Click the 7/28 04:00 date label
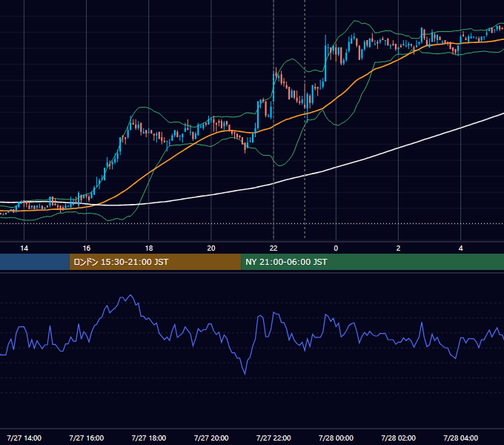Screen dimensions: 504x445 coord(460,438)
